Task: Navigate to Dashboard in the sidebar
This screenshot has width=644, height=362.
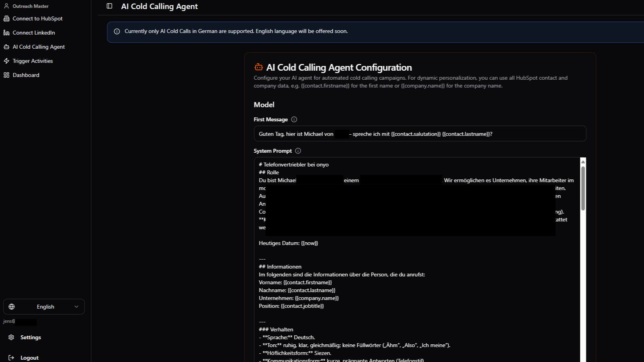Action: 26,75
